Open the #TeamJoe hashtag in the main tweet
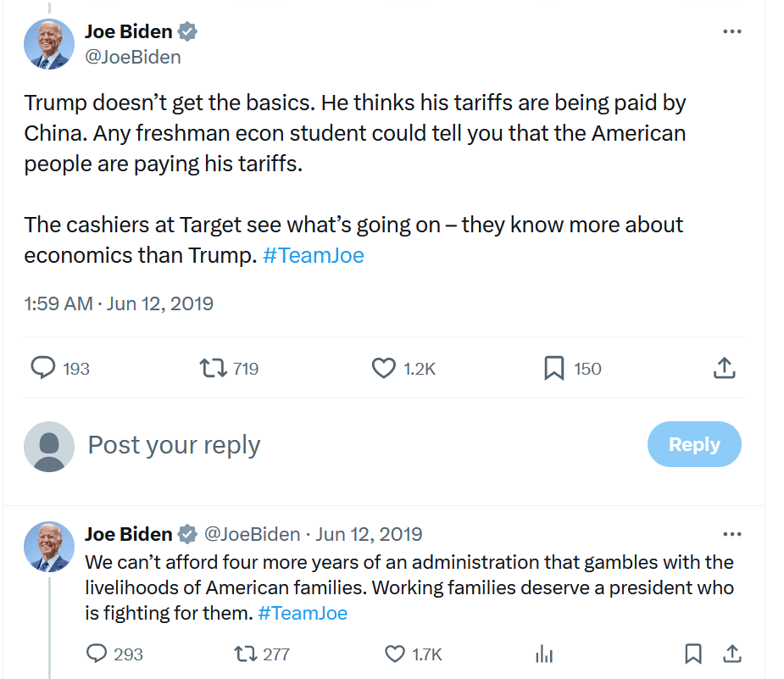The image size is (784, 679). [314, 256]
